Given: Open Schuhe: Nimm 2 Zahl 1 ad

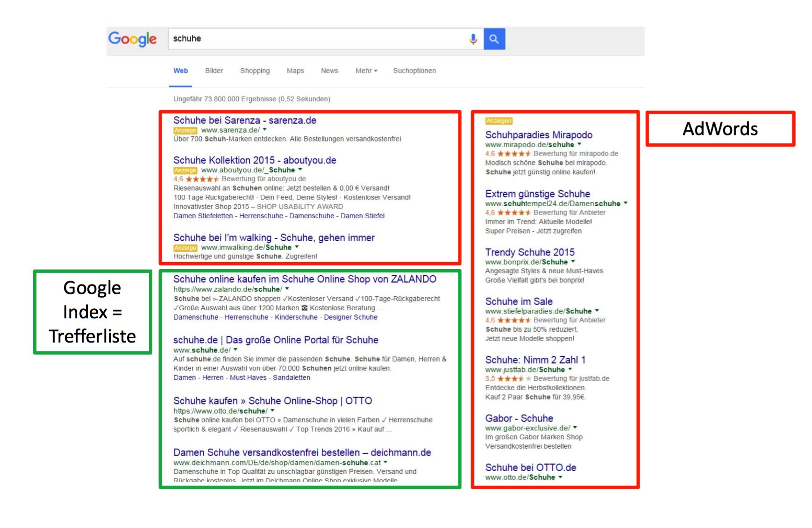Looking at the screenshot, I should coord(535,360).
